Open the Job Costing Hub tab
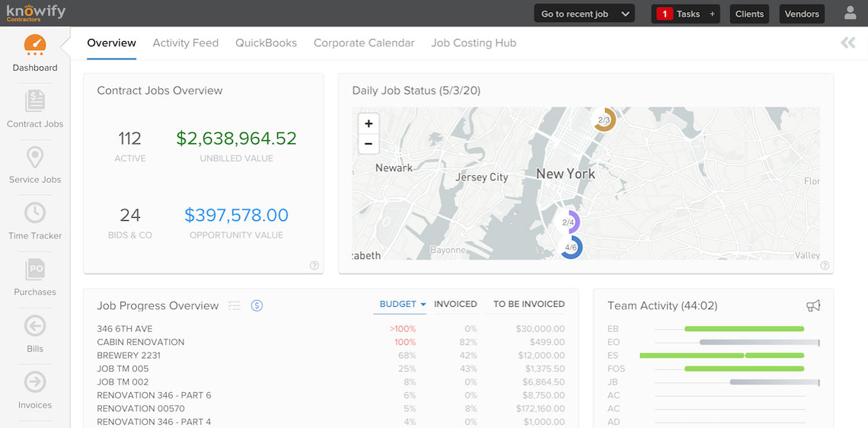868x428 pixels. coord(474,43)
